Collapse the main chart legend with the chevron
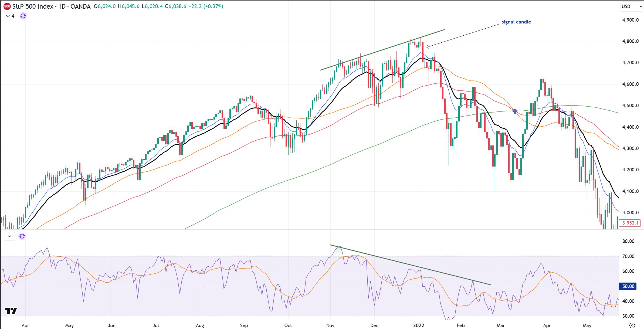The width and height of the screenshot is (644, 329). 8,16
